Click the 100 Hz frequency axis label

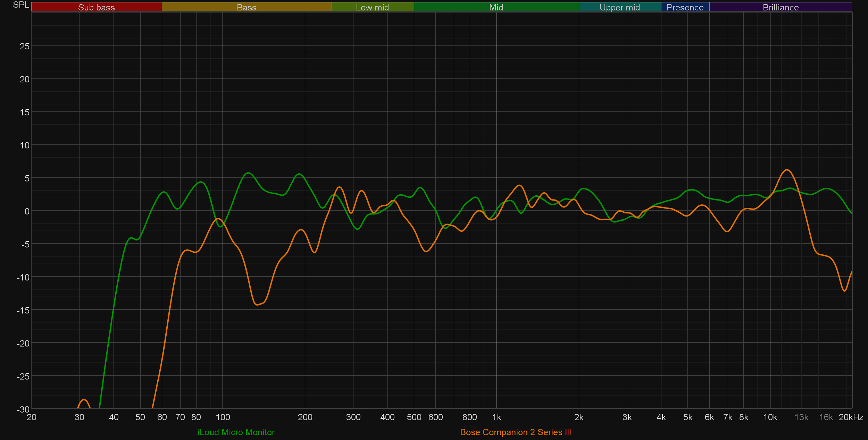[x=223, y=417]
